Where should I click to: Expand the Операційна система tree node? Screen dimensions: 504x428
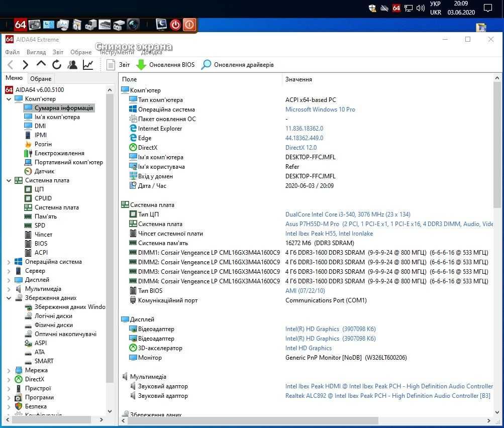9,262
